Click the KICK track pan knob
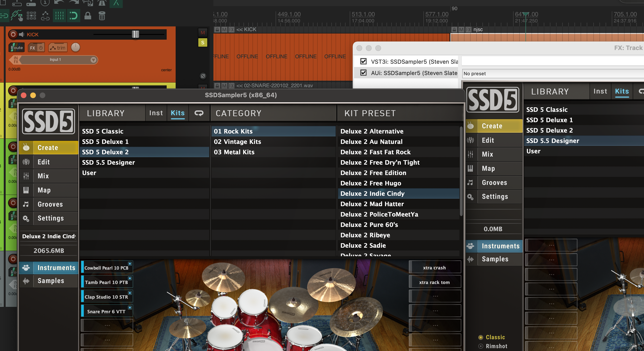 [76, 47]
